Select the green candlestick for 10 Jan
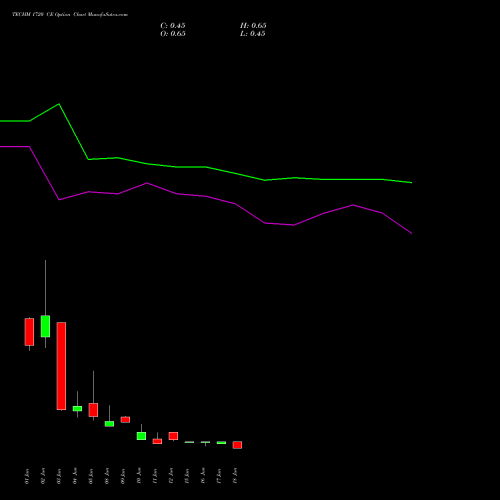Screen dimensions: 500x500 [x=141, y=436]
